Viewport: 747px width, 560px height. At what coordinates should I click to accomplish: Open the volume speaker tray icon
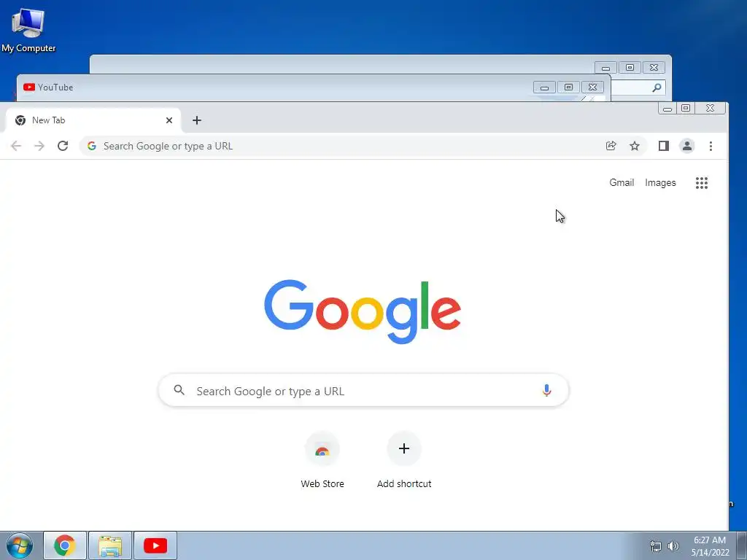click(673, 546)
